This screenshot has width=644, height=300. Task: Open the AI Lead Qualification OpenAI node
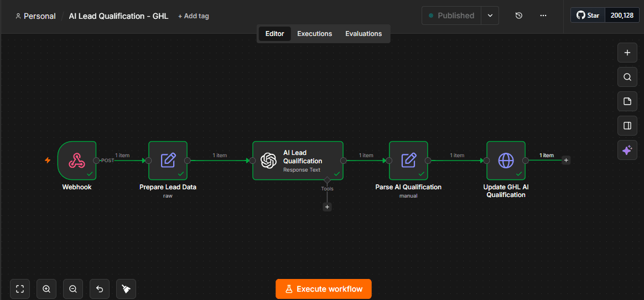[x=298, y=161]
